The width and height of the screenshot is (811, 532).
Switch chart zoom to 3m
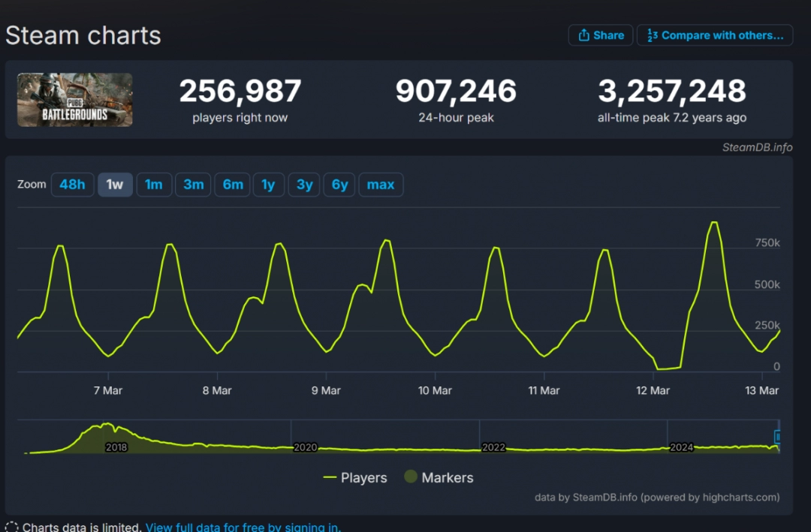pyautogui.click(x=193, y=185)
